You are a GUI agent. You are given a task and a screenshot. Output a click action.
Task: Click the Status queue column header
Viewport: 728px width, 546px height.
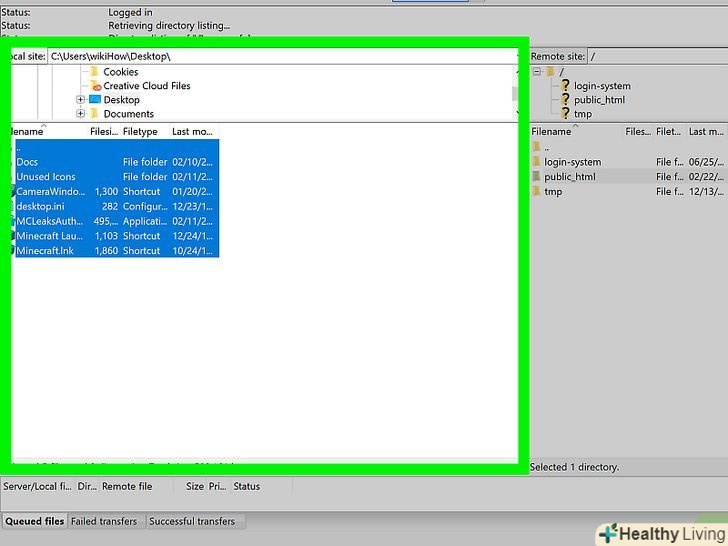coord(247,487)
